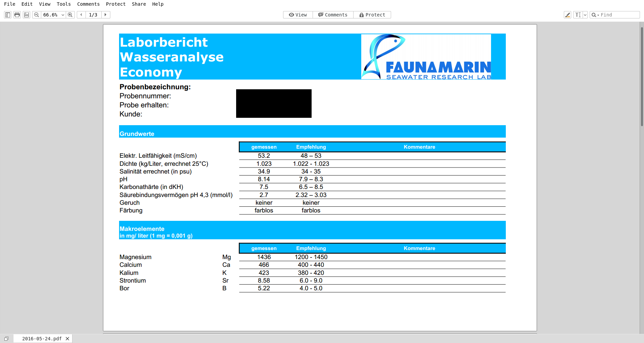Open the Share menu

point(139,4)
